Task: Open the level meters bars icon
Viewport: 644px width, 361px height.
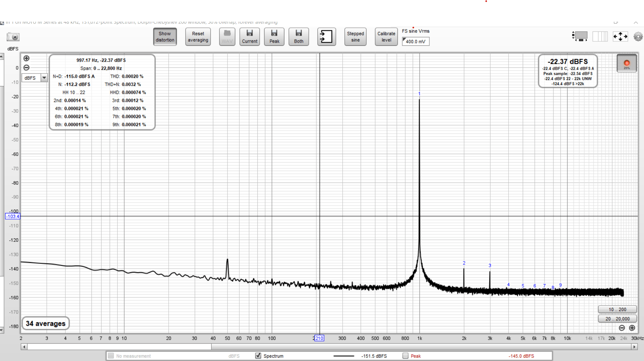Action: pyautogui.click(x=600, y=36)
